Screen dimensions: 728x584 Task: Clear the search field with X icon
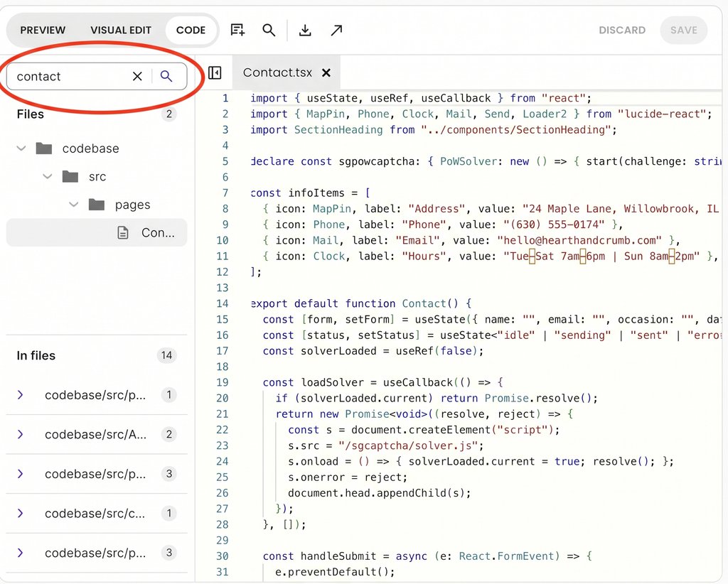pyautogui.click(x=137, y=77)
